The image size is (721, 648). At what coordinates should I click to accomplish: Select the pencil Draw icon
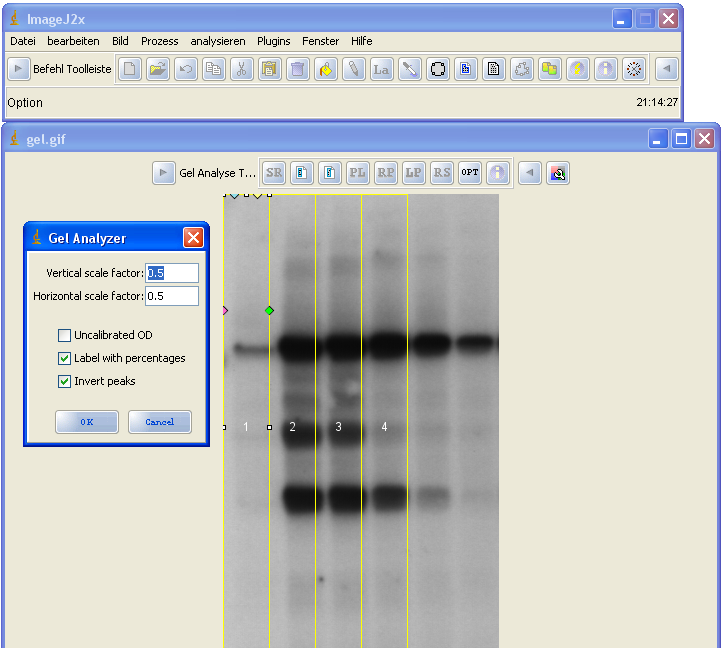coord(354,69)
